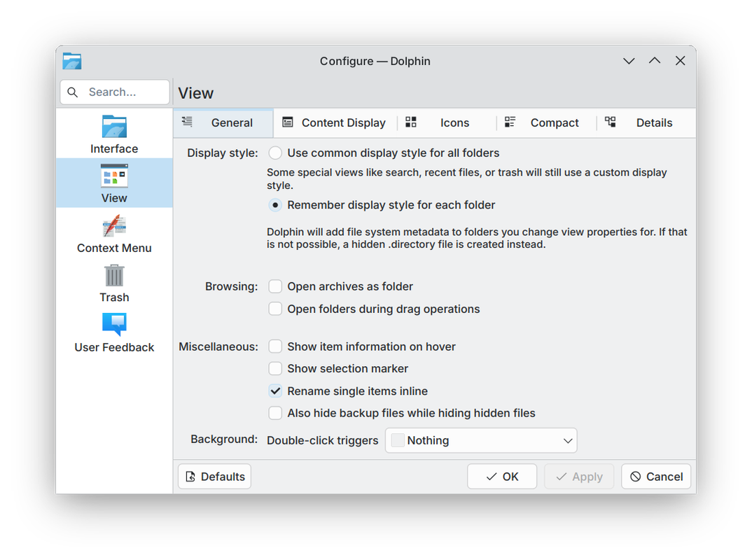Click the Background section label
752x560 pixels.
click(224, 439)
